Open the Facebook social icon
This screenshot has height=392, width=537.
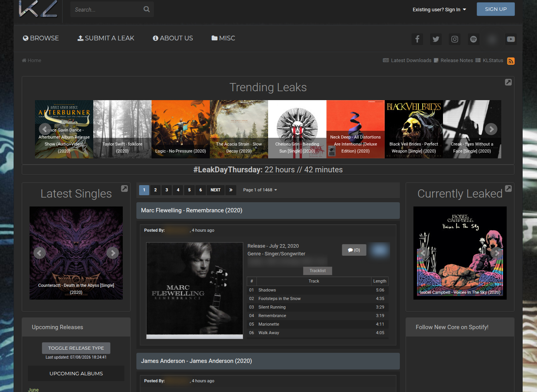(x=417, y=39)
